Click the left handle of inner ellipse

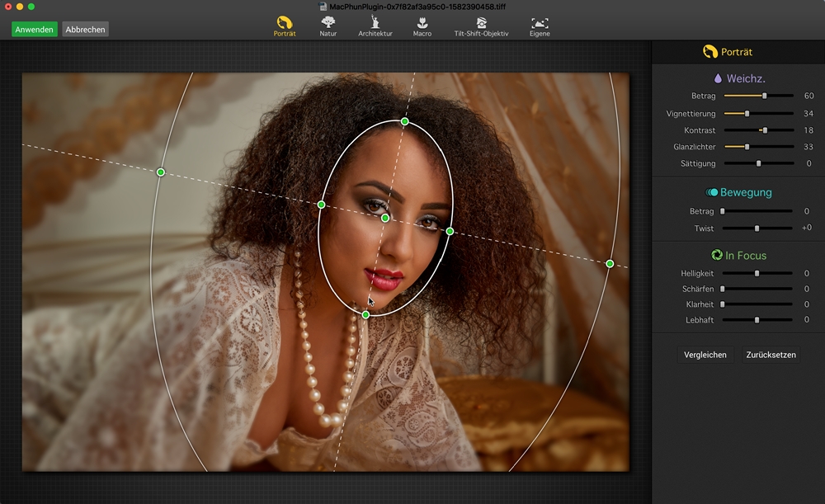tap(322, 205)
